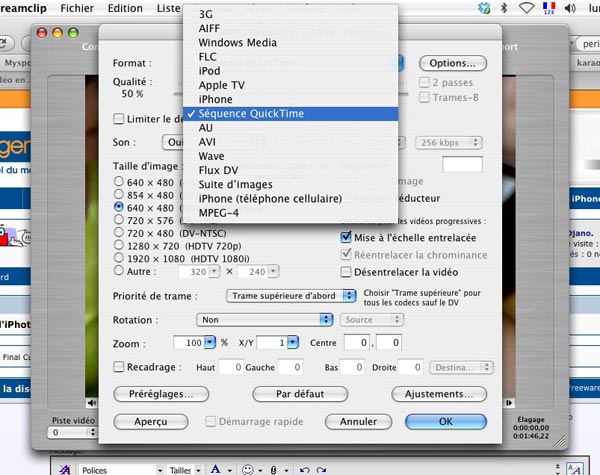Click the Options... button
This screenshot has height=475, width=600.
tap(453, 63)
